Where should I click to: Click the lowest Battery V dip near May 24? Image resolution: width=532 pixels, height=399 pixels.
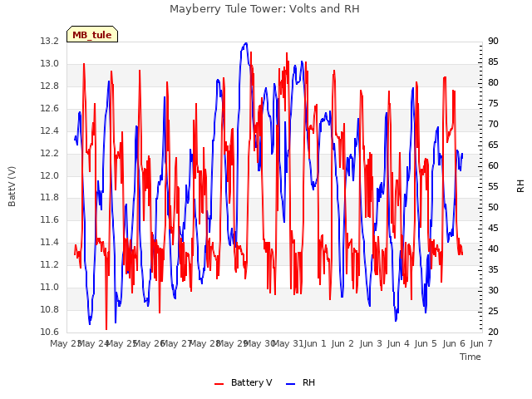106,328
